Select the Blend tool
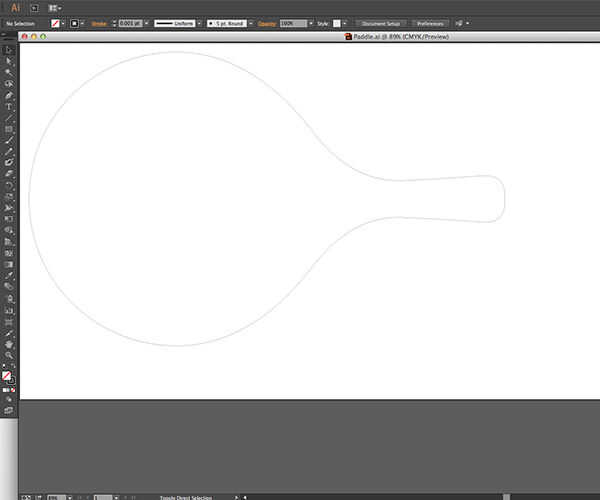600x500 pixels. tap(8, 287)
